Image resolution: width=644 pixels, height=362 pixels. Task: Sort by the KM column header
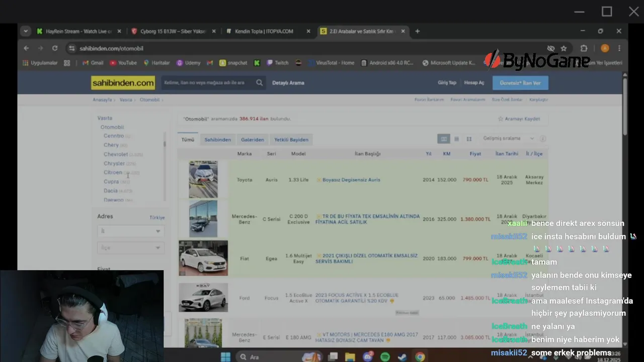click(x=446, y=154)
